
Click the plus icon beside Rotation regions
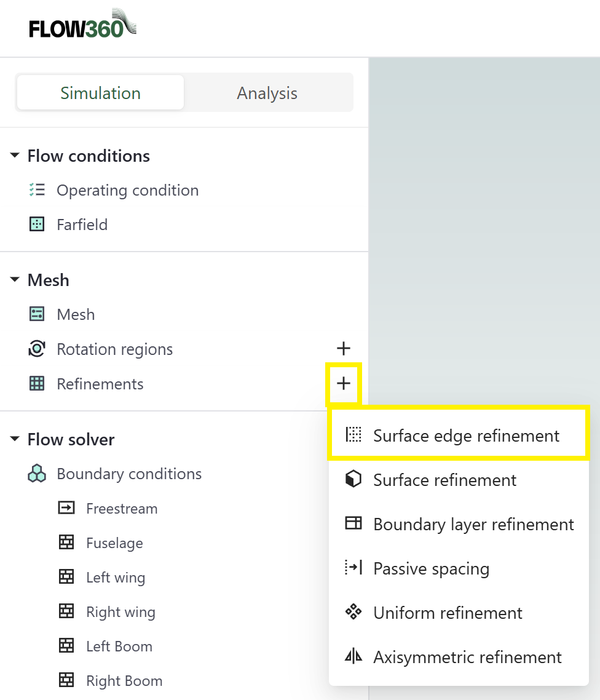344,349
